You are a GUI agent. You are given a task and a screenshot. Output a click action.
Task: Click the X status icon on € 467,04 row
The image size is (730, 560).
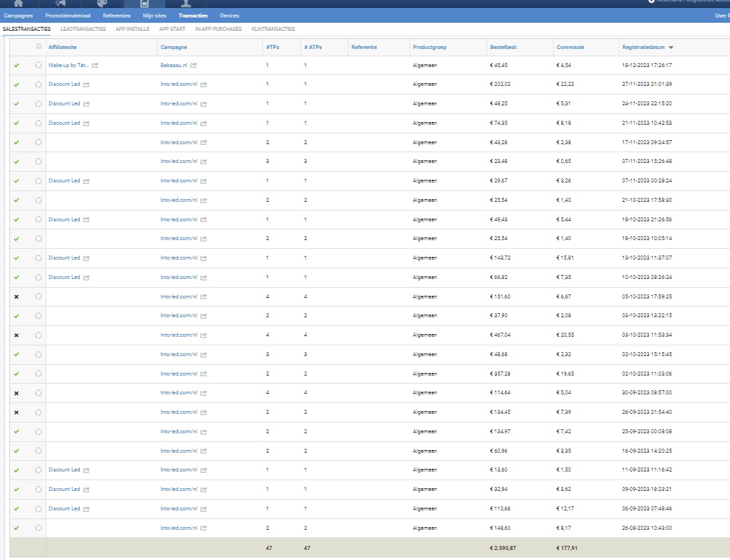click(17, 335)
